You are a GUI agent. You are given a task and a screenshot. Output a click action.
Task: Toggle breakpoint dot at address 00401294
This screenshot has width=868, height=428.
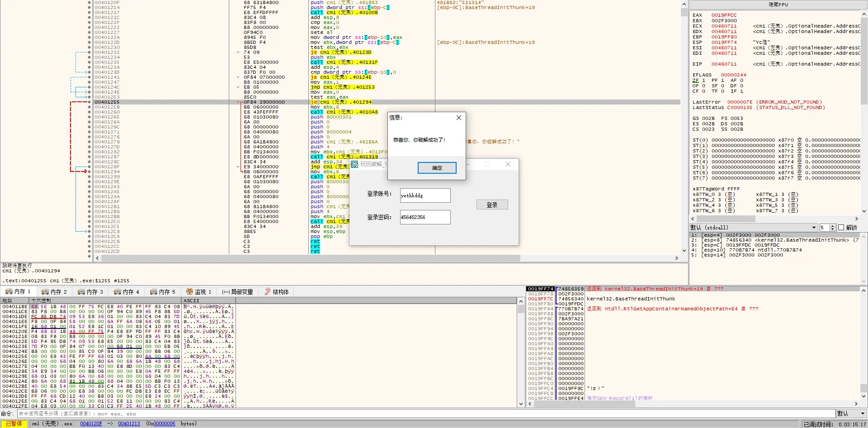coord(90,172)
